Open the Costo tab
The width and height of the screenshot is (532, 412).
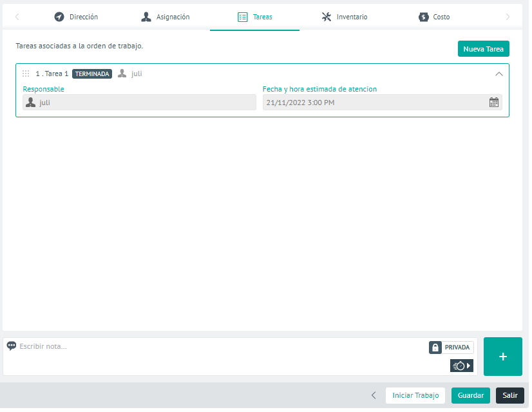pos(434,17)
